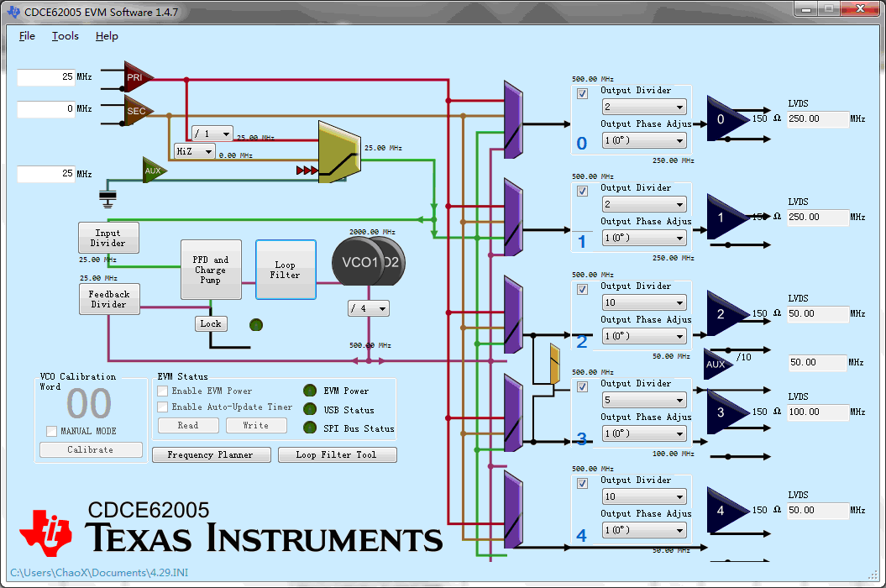This screenshot has height=588, width=886.
Task: Click the AUX output frequency field 50.00
Action: click(818, 362)
